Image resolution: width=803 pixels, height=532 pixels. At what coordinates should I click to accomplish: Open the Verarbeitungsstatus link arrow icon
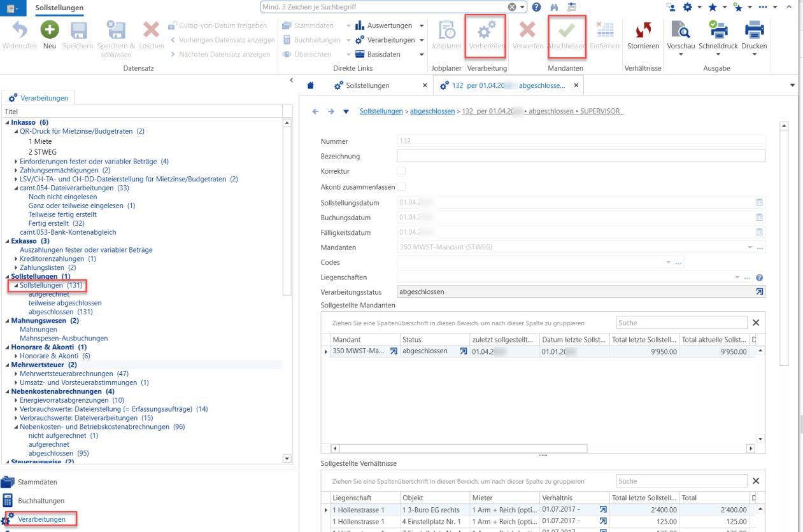point(760,291)
